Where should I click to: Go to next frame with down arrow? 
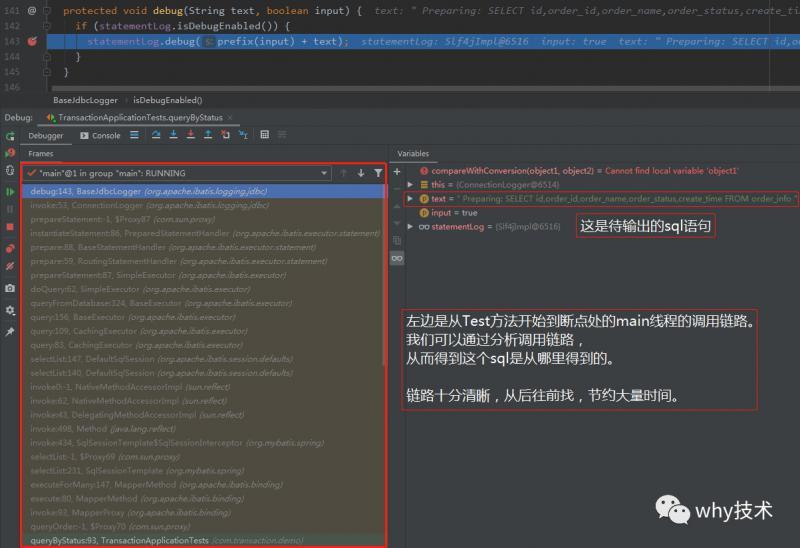(x=361, y=173)
